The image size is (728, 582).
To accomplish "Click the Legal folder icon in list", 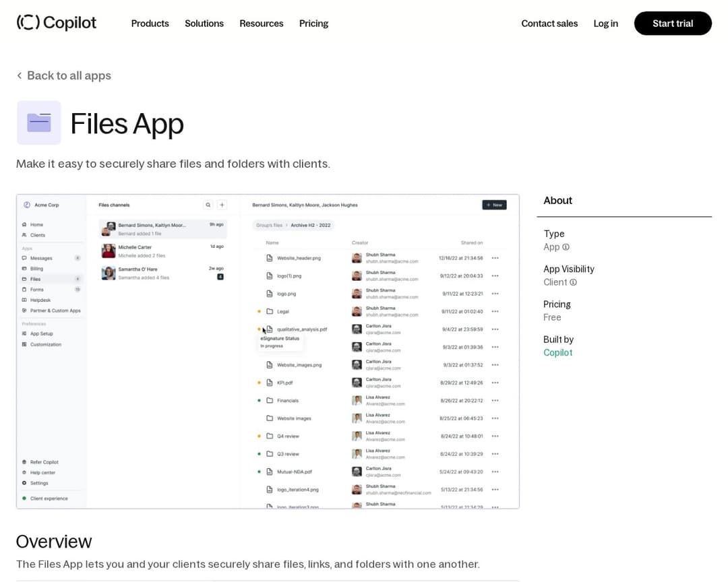I will [x=270, y=311].
